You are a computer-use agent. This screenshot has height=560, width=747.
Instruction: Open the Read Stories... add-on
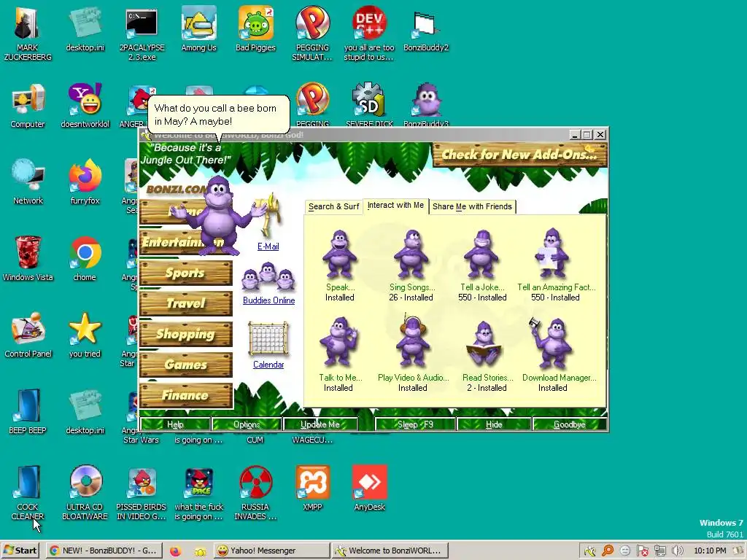pyautogui.click(x=484, y=345)
